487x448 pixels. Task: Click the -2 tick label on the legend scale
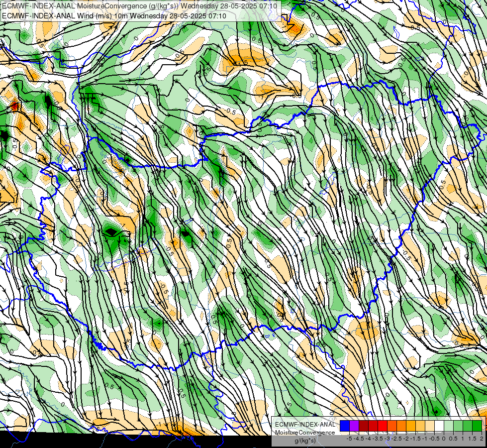(x=406, y=439)
